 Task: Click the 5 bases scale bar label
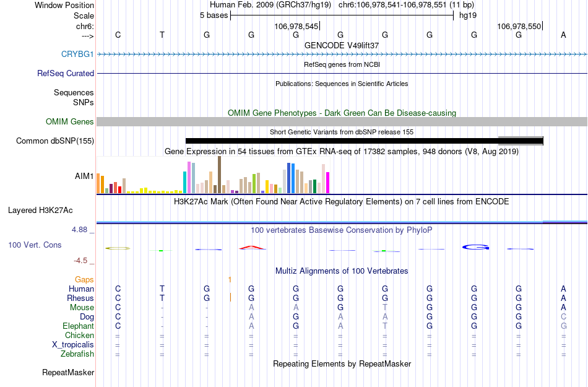[214, 15]
